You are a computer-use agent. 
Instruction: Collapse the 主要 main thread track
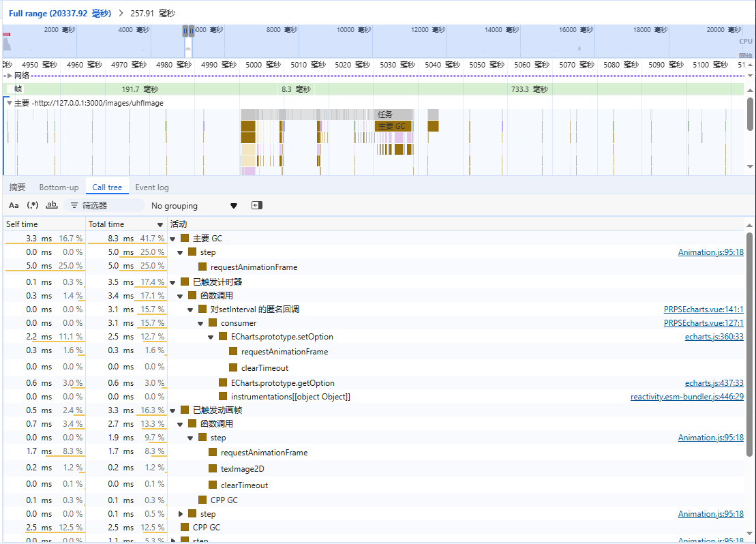[x=9, y=103]
